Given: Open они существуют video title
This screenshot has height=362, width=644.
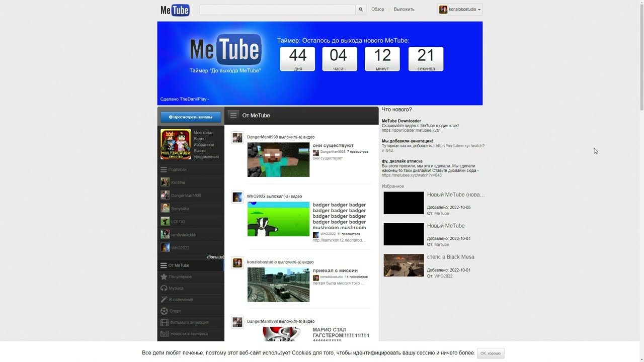Looking at the screenshot, I should [x=333, y=146].
